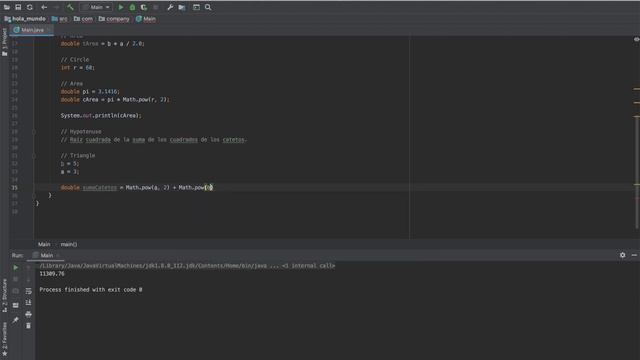Select hola_mundo in the navigation bar

pos(25,19)
